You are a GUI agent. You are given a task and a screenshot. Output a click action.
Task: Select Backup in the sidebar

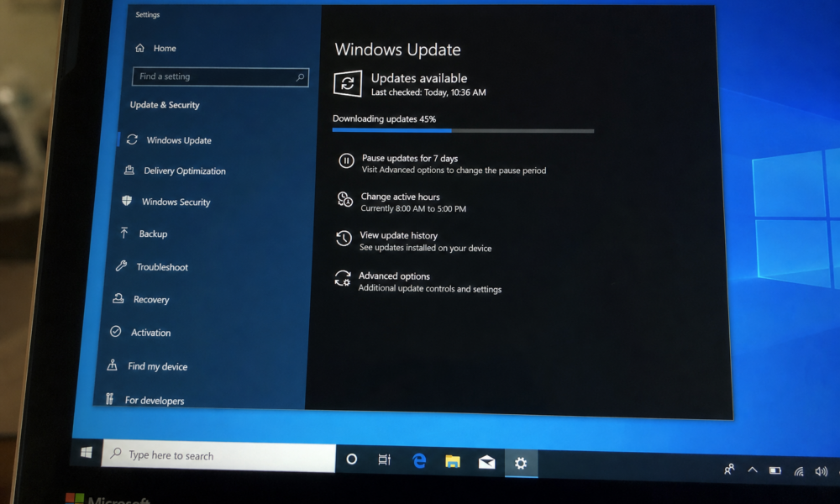[153, 234]
